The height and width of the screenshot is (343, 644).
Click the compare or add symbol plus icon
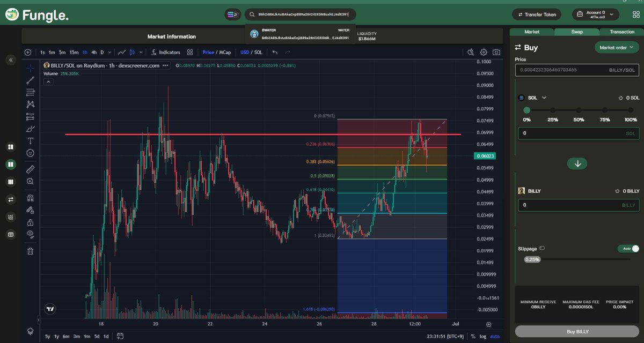click(x=28, y=52)
